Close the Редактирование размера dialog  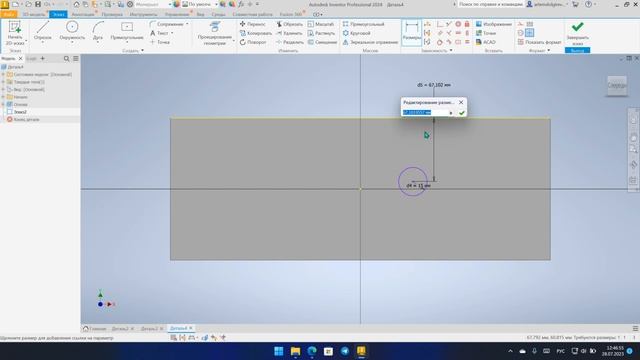pos(461,102)
